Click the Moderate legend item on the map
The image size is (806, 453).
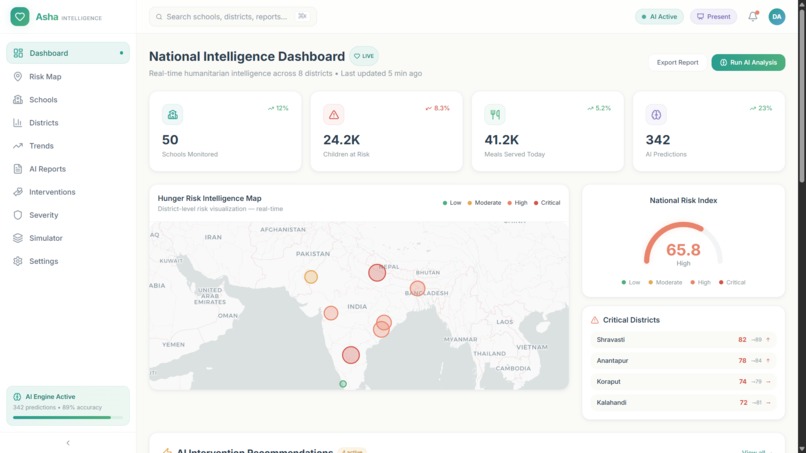484,203
